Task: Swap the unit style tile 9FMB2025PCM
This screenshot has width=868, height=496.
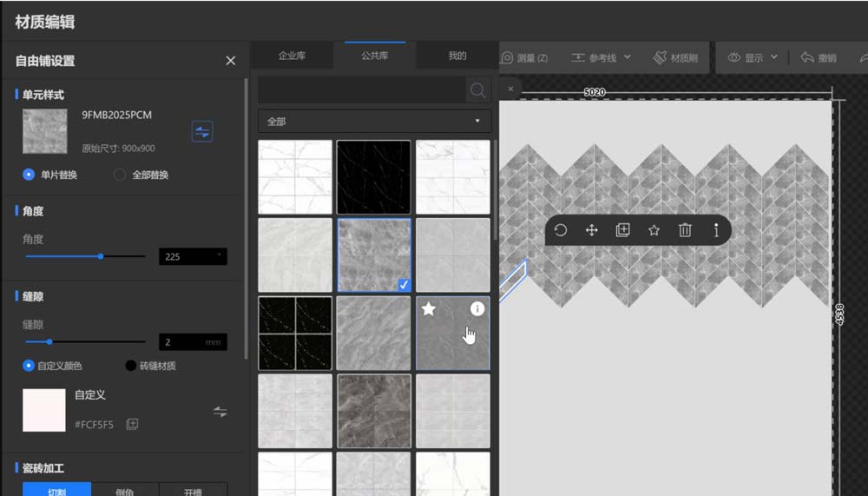Action: 202,132
